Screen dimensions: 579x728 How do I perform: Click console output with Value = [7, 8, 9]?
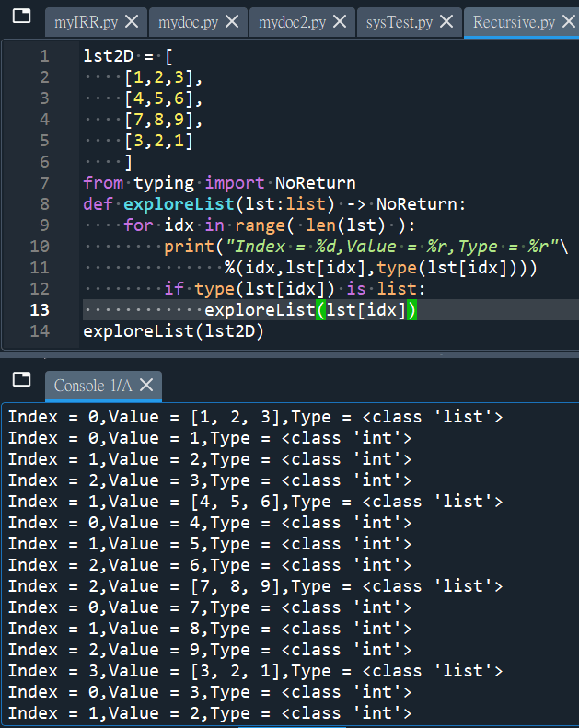(255, 586)
